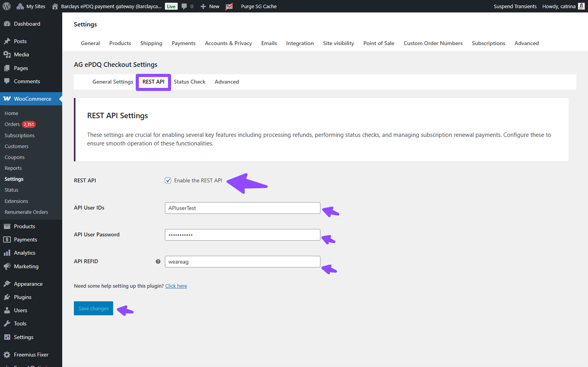
Task: Click the Appearance paintbrush icon
Action: coord(7,284)
